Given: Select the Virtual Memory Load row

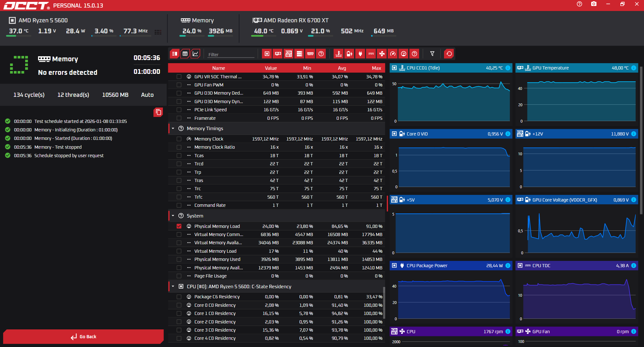Looking at the screenshot, I should 276,251.
